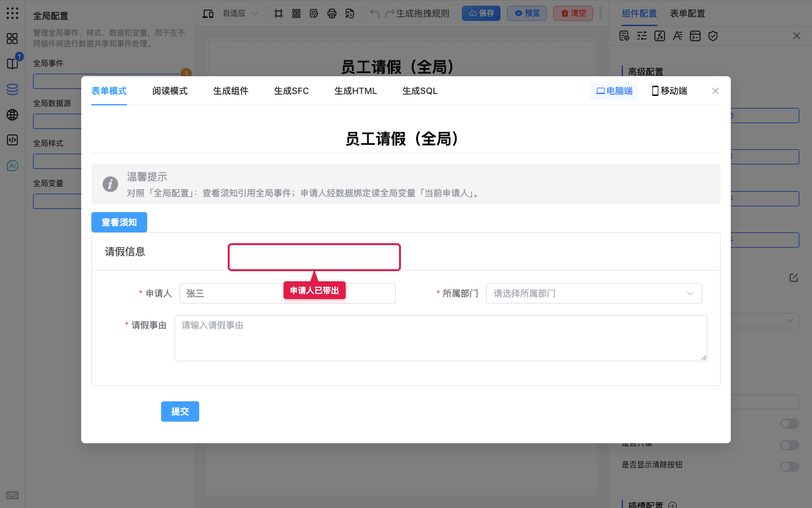
Task: Click the plus icon beside 插槽配置
Action: coord(673,505)
